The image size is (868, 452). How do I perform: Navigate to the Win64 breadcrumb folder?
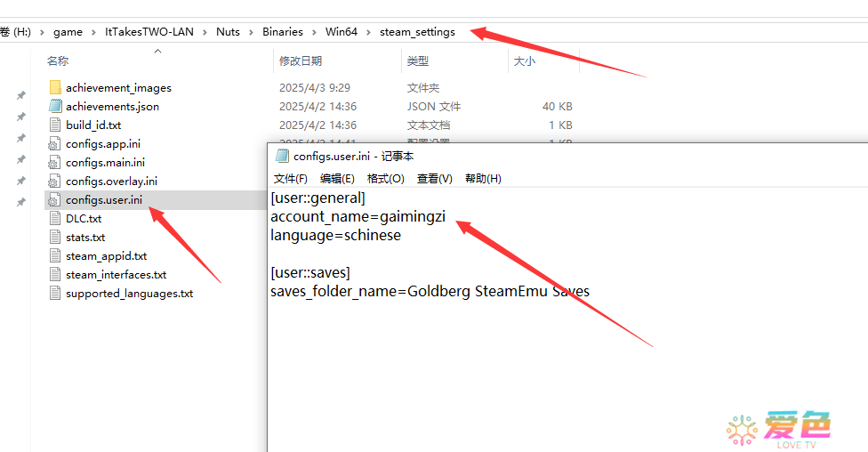[342, 32]
